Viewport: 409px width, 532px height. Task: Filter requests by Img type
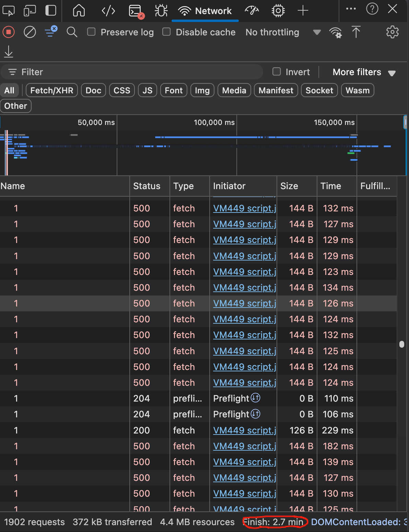coord(202,91)
